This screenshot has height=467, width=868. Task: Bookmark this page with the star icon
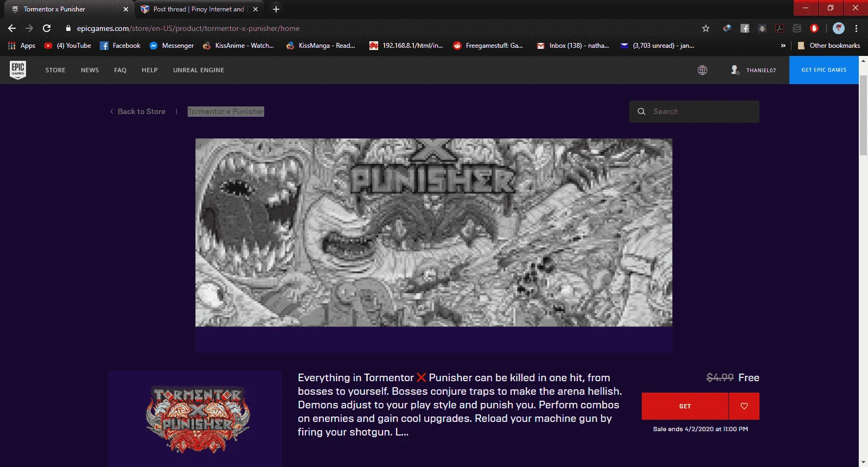[706, 28]
